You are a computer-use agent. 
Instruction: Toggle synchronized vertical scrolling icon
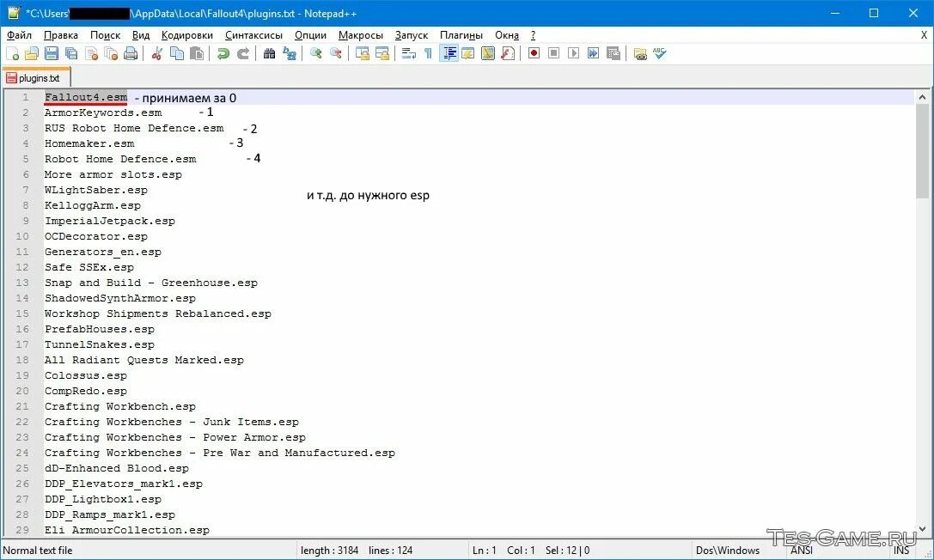point(362,53)
